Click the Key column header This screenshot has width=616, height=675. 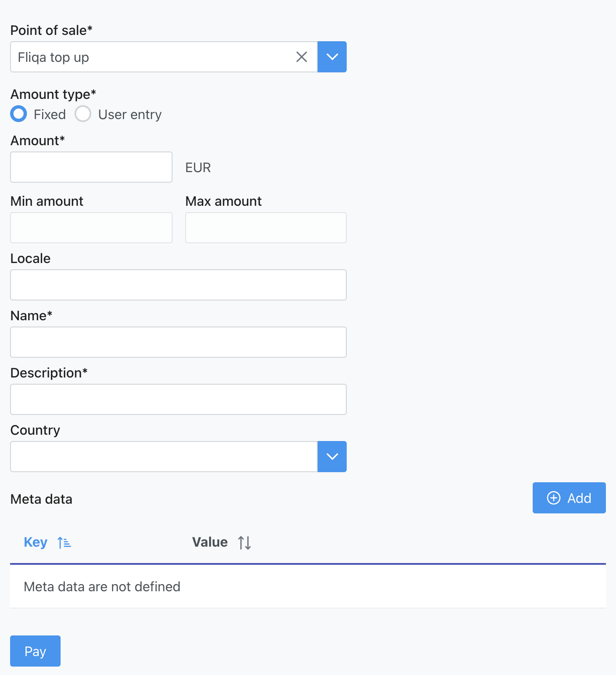pos(35,542)
